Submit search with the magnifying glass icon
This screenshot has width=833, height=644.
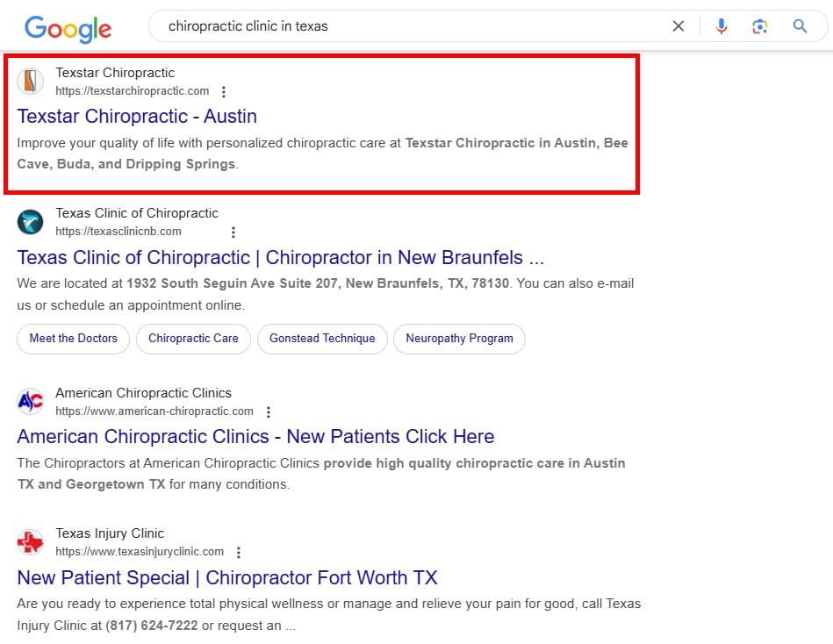[x=800, y=26]
